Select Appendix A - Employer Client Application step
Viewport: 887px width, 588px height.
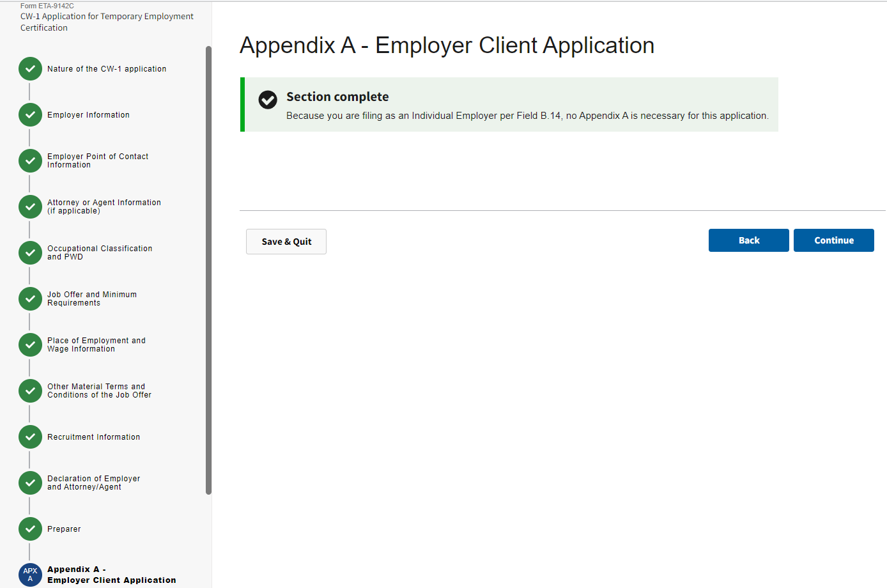(111, 575)
